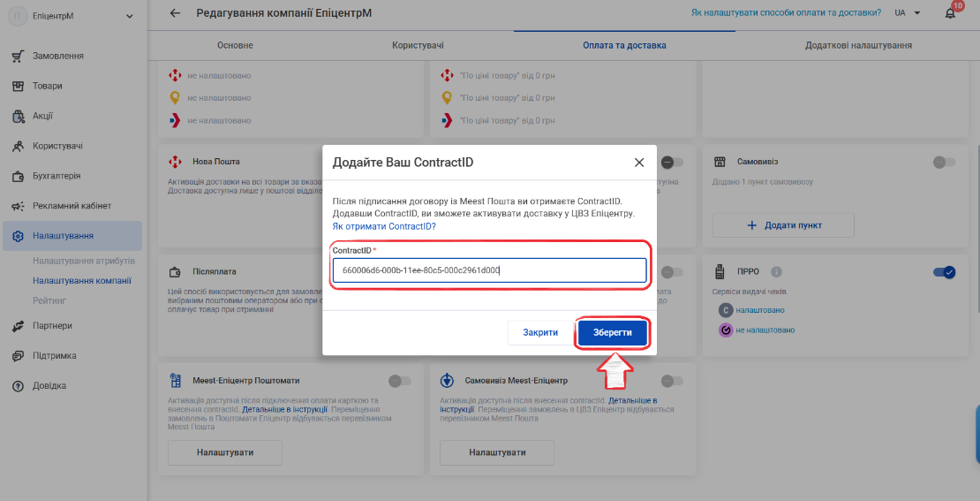The width and height of the screenshot is (980, 501).
Task: Open the UA language dropdown
Action: click(x=908, y=12)
